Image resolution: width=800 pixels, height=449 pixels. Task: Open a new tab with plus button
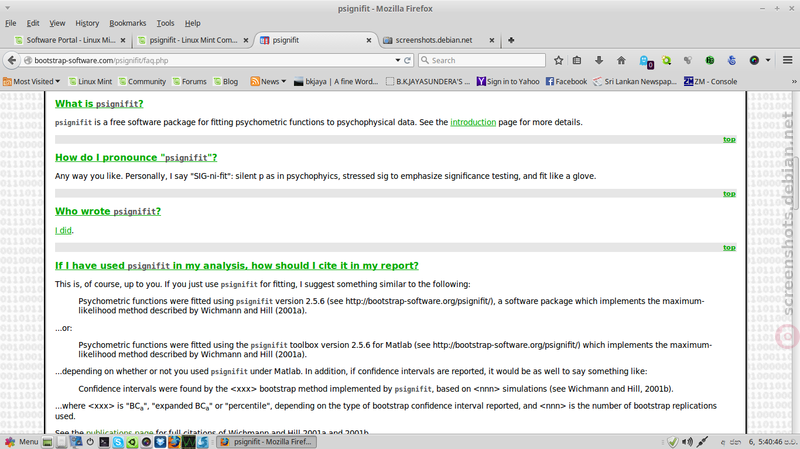511,40
